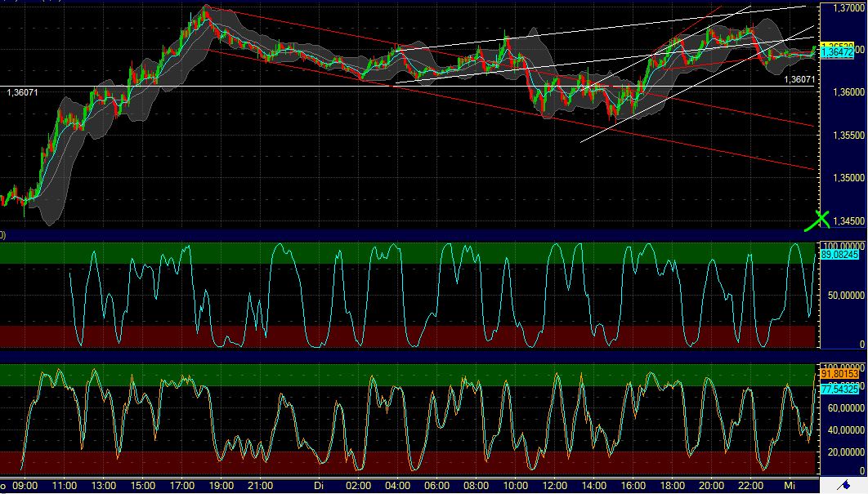Click the orange 91.80153 Stochastic value label
Viewport: 868px width, 494px height.
pos(838,372)
